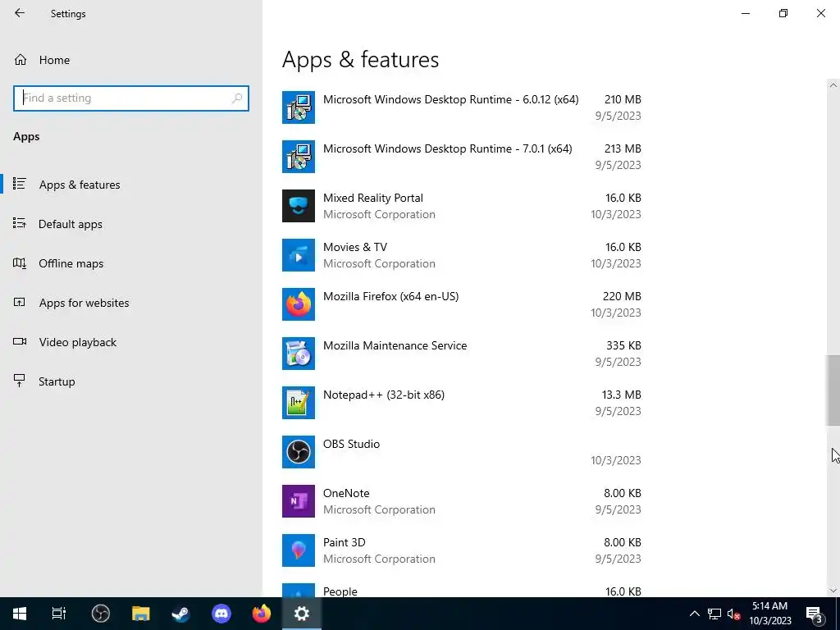Click the 335 KB size value

point(623,346)
